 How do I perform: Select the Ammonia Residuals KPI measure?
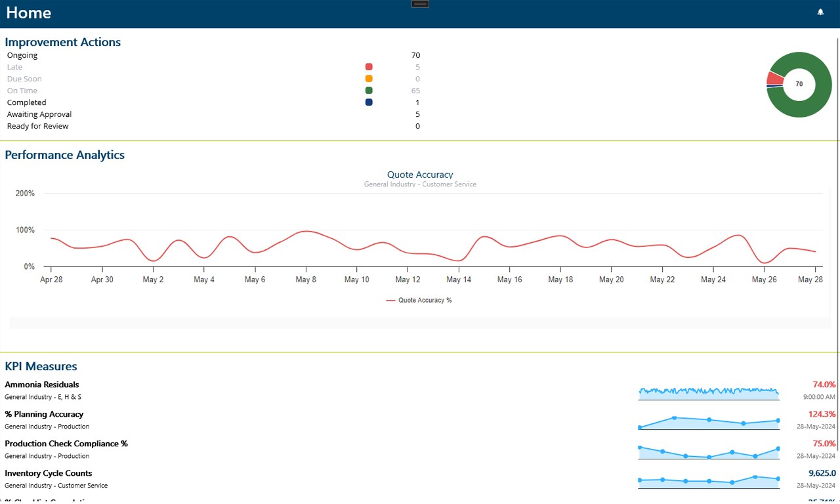(42, 385)
